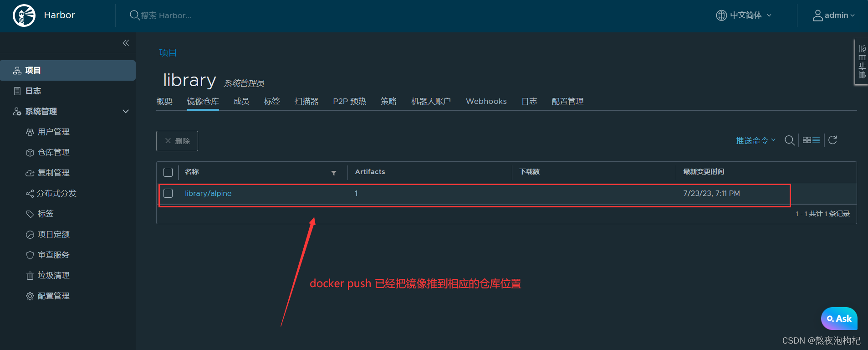Open the event log side panel
This screenshot has width=868, height=350.
(861, 62)
